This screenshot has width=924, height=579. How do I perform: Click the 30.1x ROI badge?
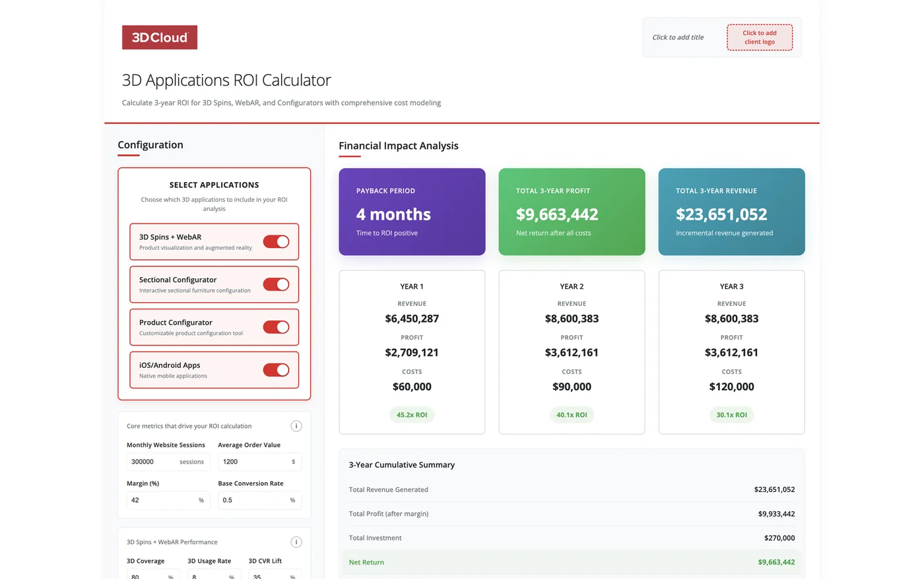(x=731, y=415)
